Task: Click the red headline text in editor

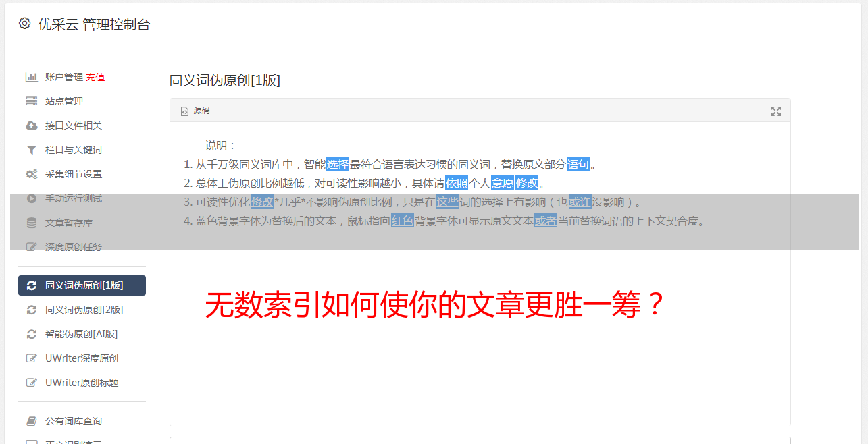Action: [436, 305]
